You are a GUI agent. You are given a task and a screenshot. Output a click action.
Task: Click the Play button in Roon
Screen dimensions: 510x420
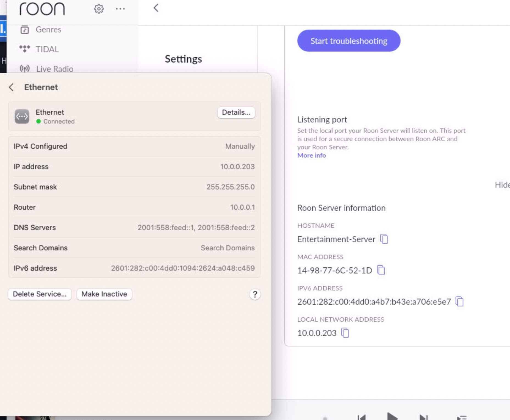[392, 416]
